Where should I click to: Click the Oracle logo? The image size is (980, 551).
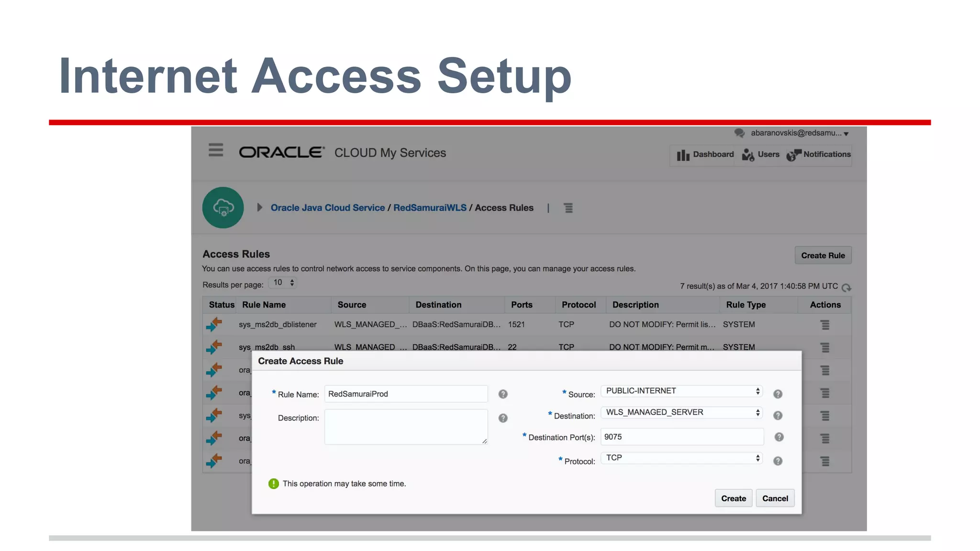[x=282, y=153]
